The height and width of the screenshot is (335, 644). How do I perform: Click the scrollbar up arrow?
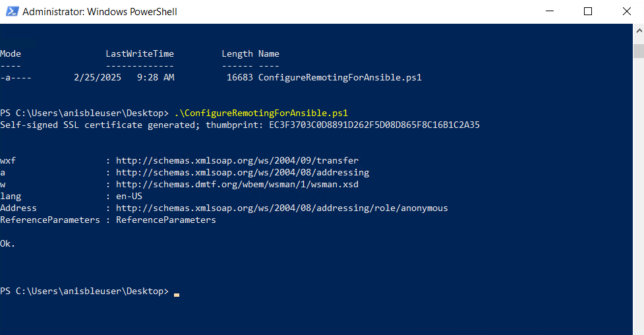coord(639,30)
